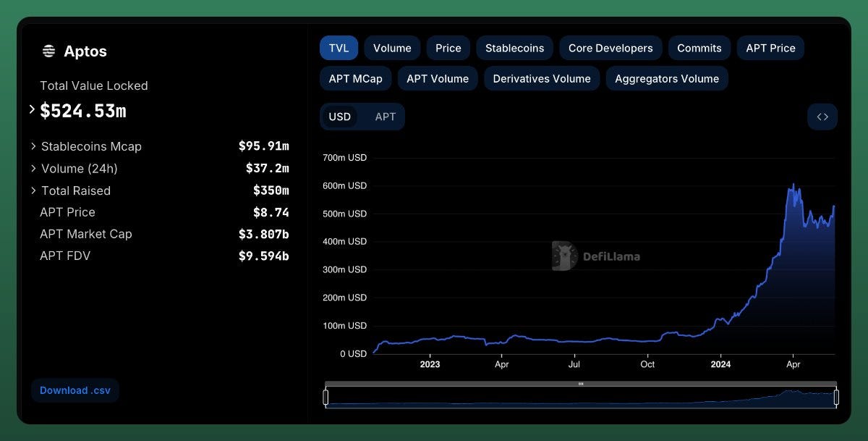Click the Aptos chain logo icon

click(48, 51)
